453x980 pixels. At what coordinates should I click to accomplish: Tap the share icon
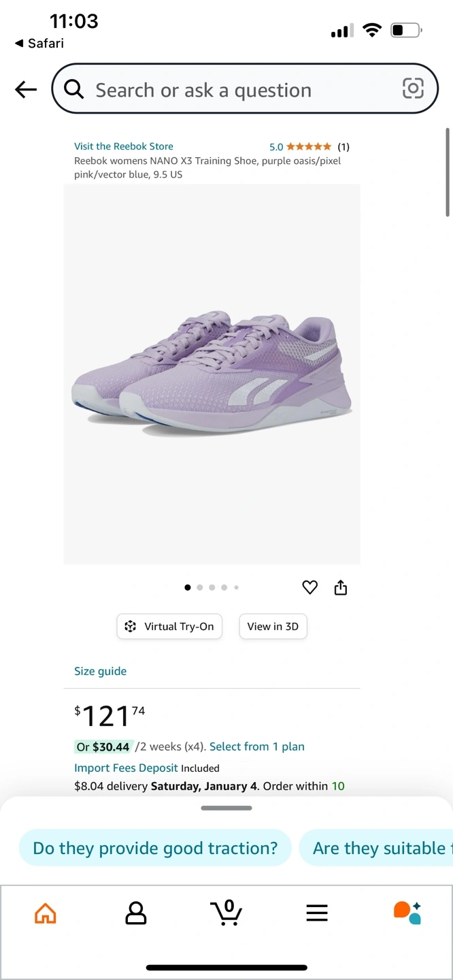point(341,587)
